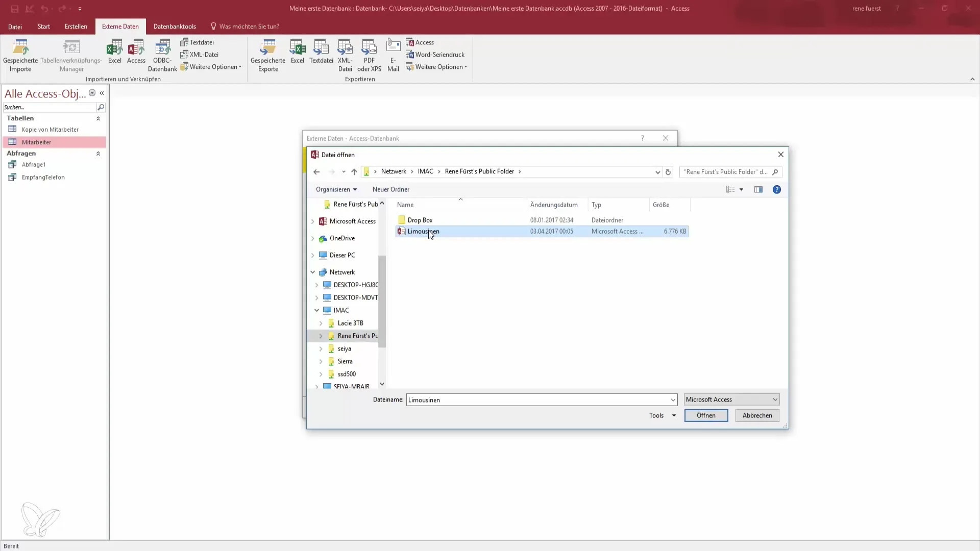Collapse the IMAC tree node
This screenshot has width=980, height=551.
coord(316,310)
